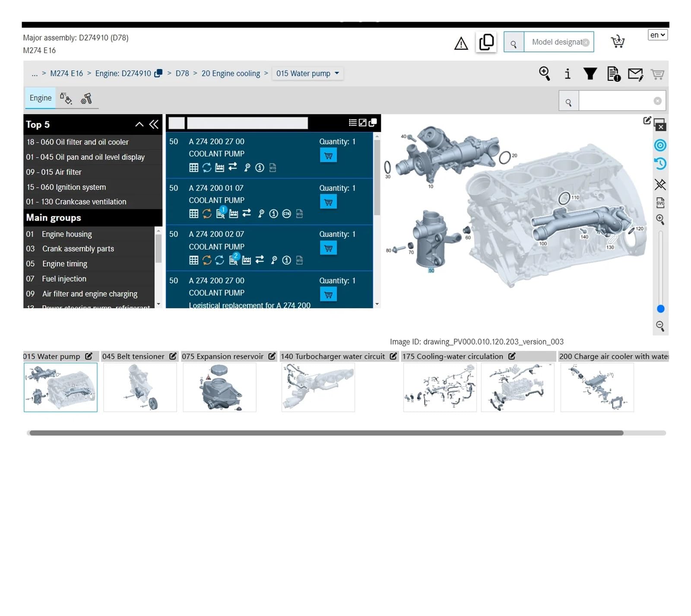Click the warning triangle icon
Screen dimensions: 691x616
(x=461, y=43)
